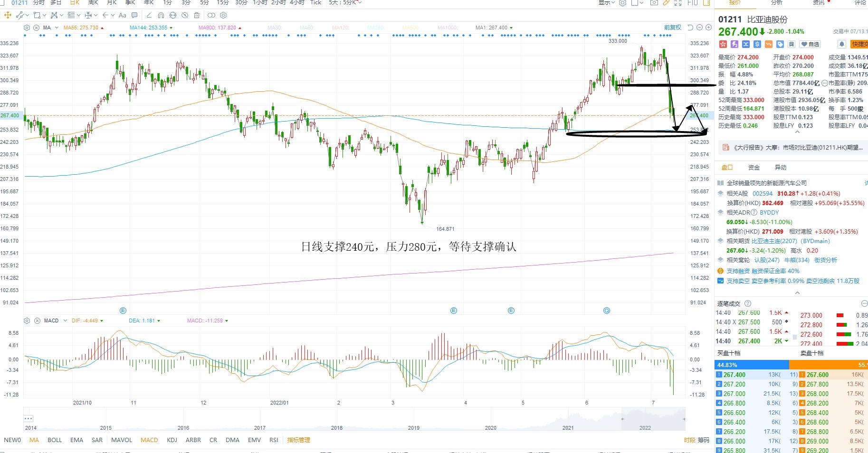Click the linked circles overlay icon
Screen dimensions: 868x453
click(211, 15)
